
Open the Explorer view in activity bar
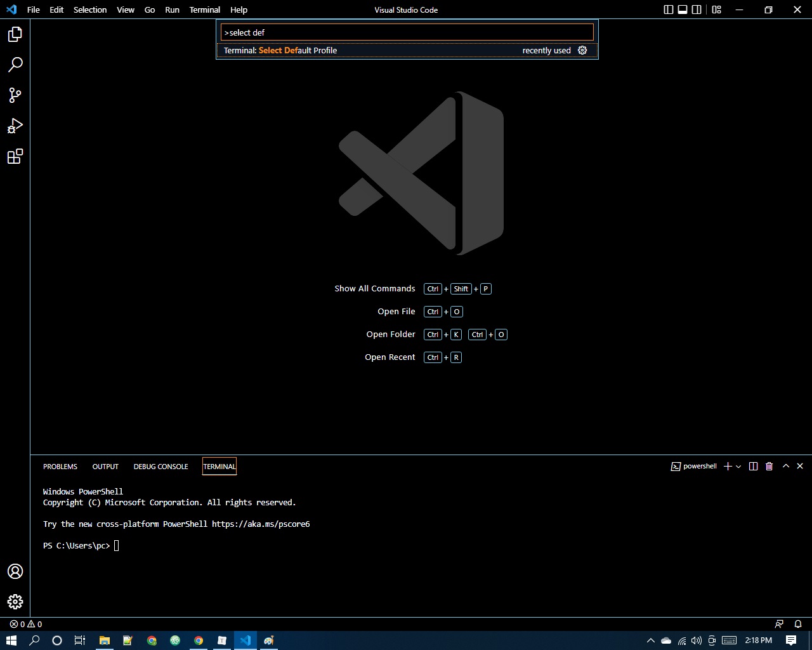pos(15,34)
